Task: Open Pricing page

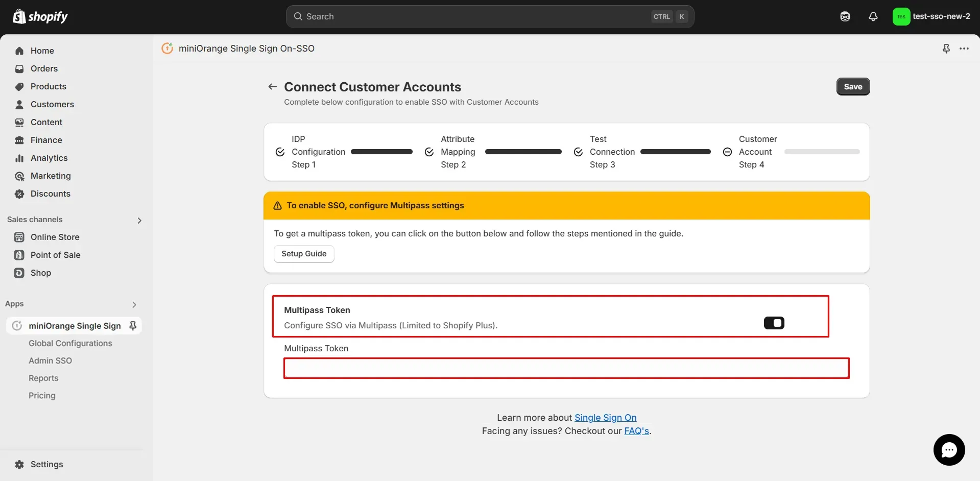Action: (42, 395)
